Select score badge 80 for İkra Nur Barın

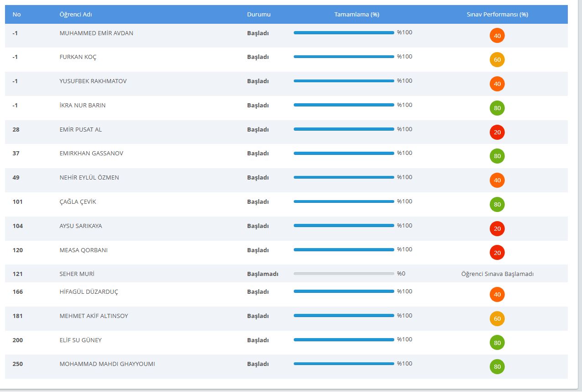497,108
